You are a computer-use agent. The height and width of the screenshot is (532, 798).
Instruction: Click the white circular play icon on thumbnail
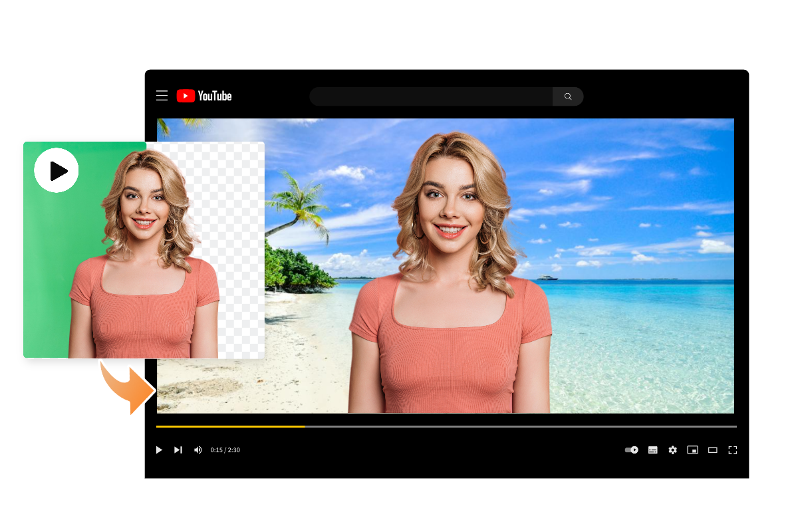pos(57,170)
